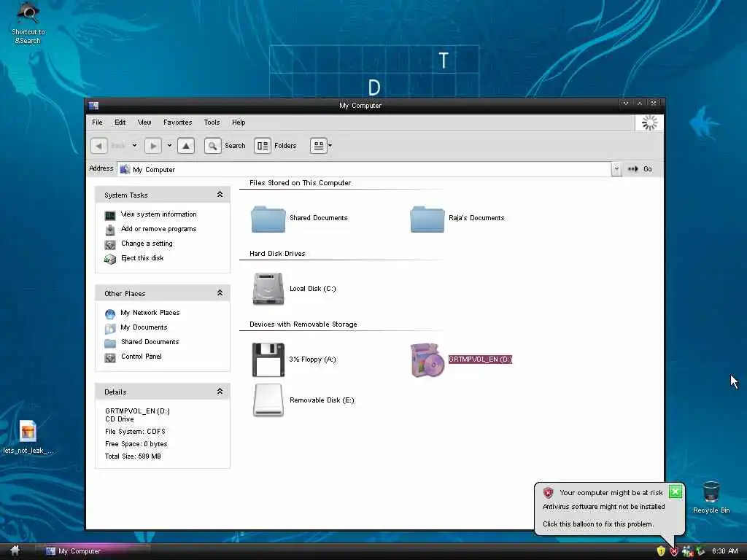Open the Tools menu
747x560 pixels.
[212, 122]
